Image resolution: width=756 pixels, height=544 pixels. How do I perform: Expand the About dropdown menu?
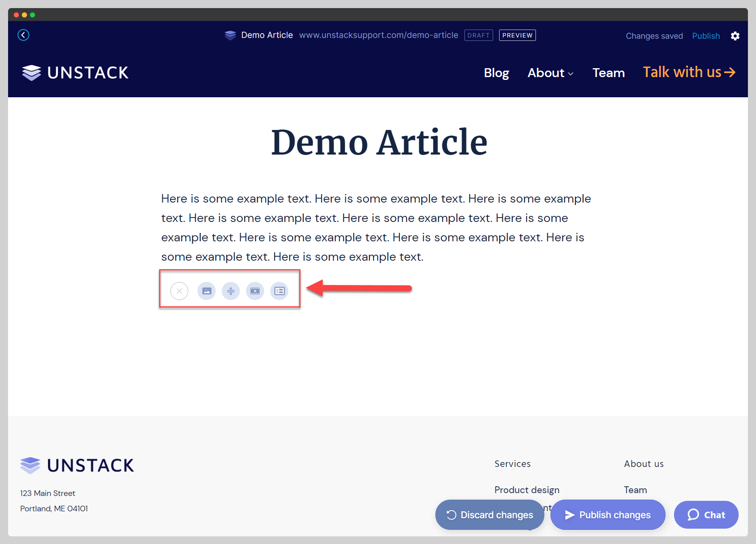tap(550, 73)
